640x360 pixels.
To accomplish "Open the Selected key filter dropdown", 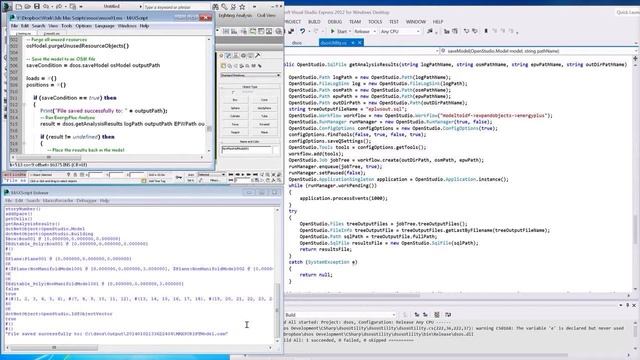I will [211, 175].
